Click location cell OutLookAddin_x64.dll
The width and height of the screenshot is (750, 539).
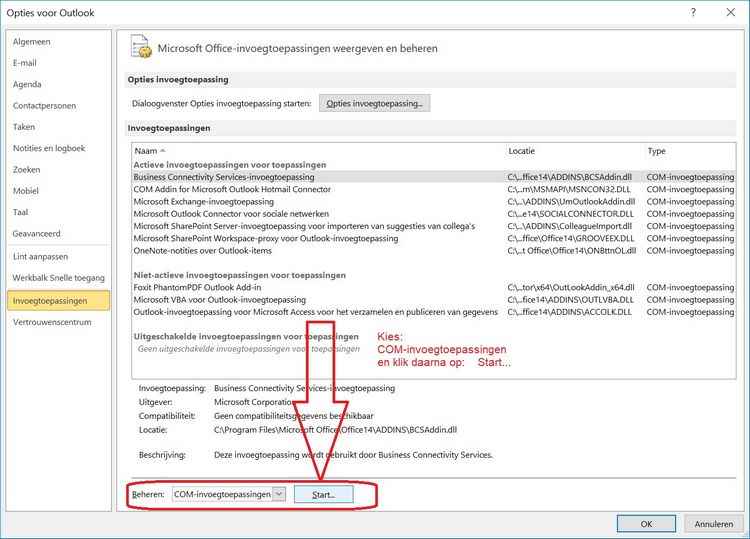pyautogui.click(x=571, y=287)
